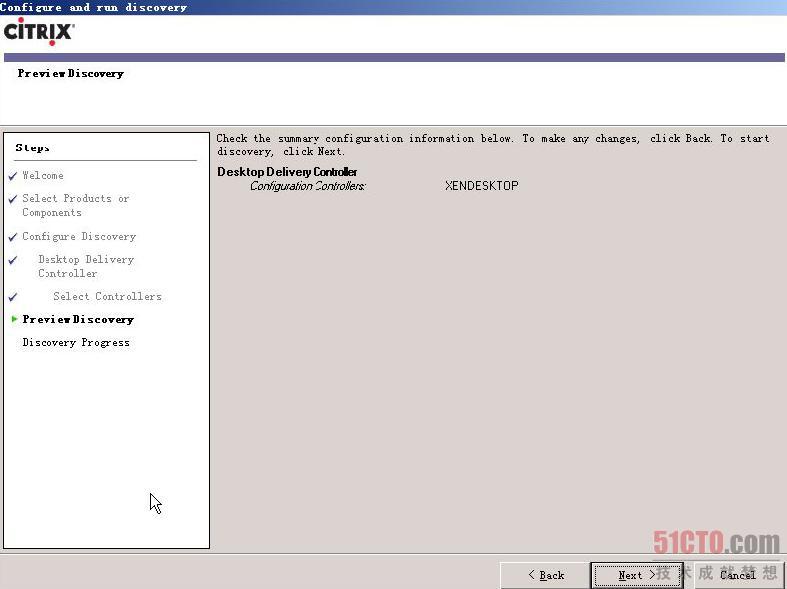The height and width of the screenshot is (589, 787).
Task: Select the 'Select Products or Components' step
Action: tap(75, 205)
